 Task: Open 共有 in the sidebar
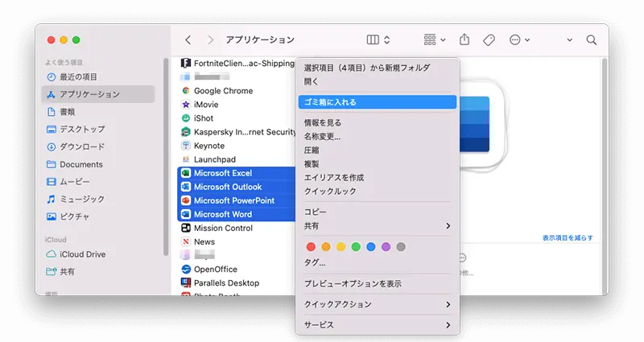coord(97,271)
